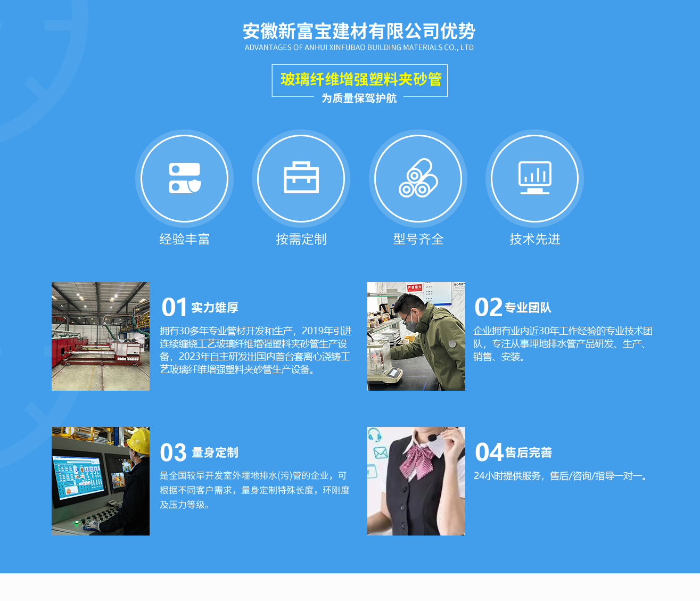
Task: Click the 安徽新富宝建材有限公司优势 heading
Action: tap(359, 31)
